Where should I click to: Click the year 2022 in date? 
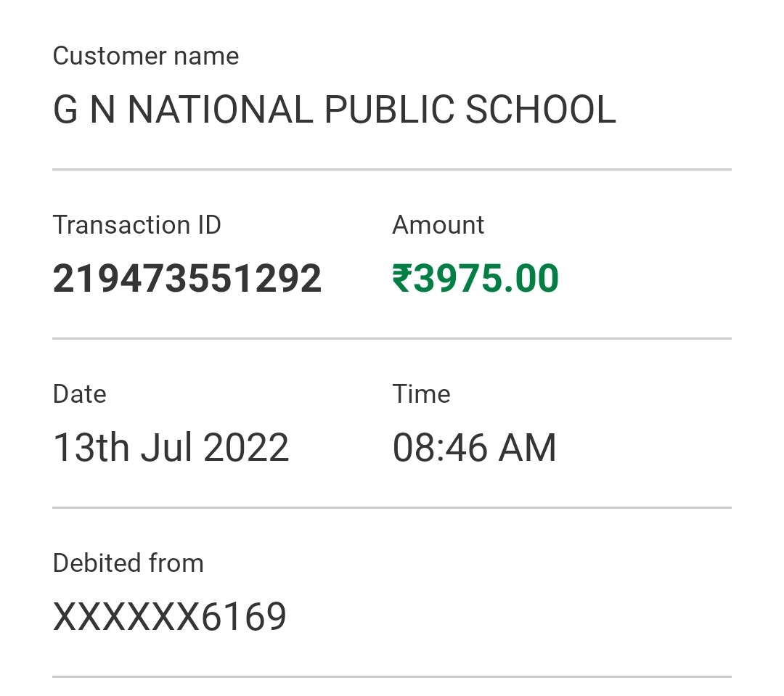point(246,448)
